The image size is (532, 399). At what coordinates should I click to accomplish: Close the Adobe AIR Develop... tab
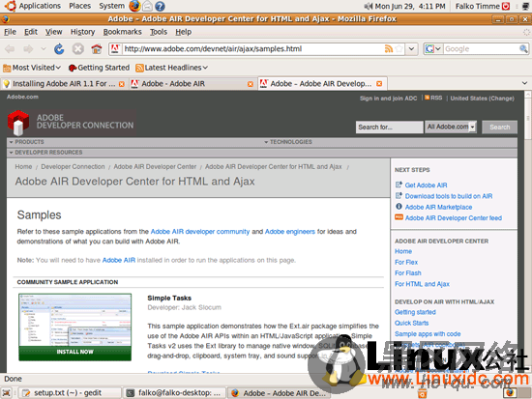(379, 84)
